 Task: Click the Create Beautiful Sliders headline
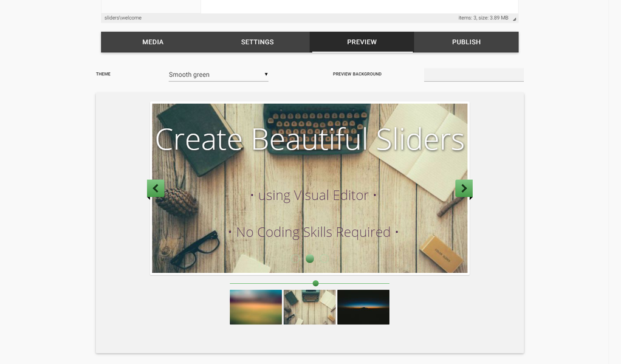pyautogui.click(x=310, y=139)
